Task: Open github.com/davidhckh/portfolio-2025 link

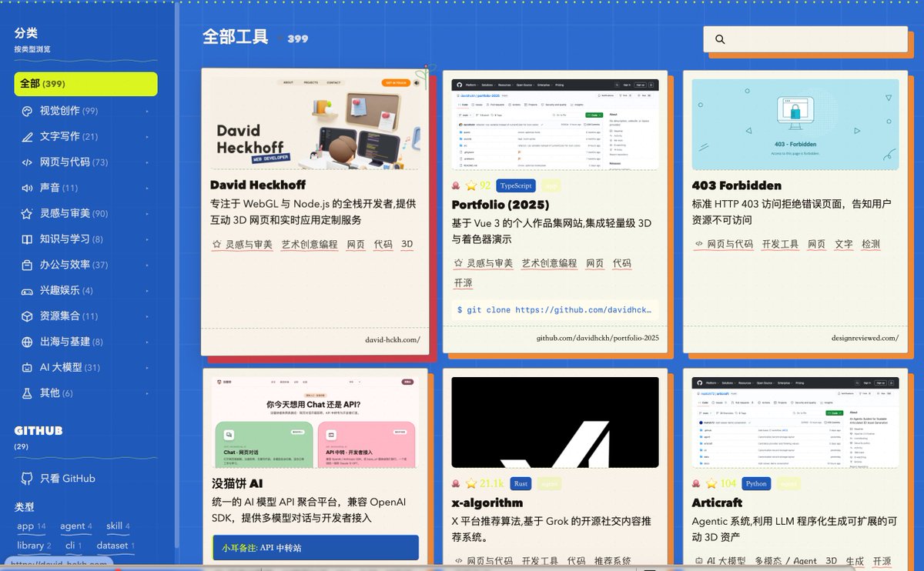Action: coord(598,338)
